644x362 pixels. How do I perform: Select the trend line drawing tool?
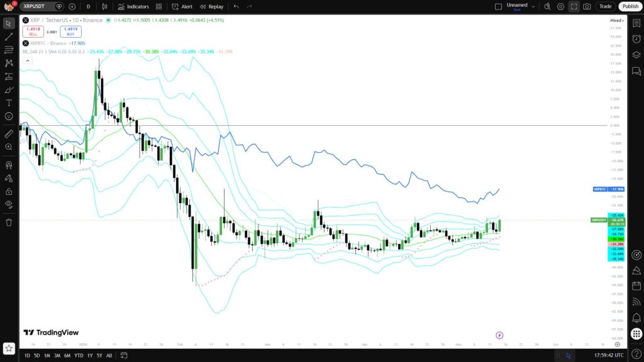(9, 37)
